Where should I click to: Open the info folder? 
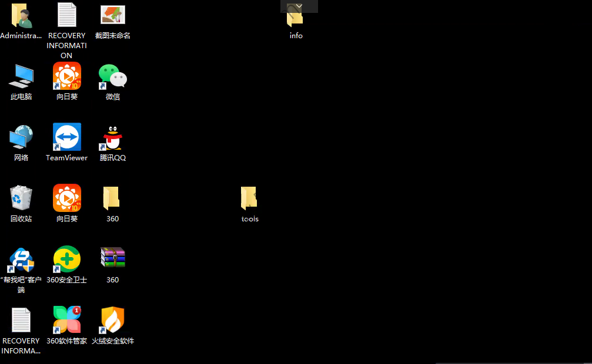point(296,19)
